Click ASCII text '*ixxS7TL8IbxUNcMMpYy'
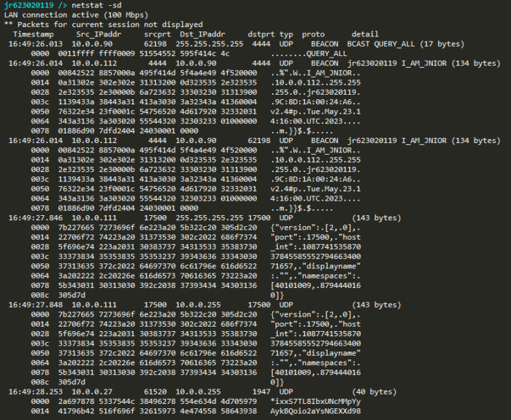Screen dimensions: 511x420 click(x=315, y=402)
